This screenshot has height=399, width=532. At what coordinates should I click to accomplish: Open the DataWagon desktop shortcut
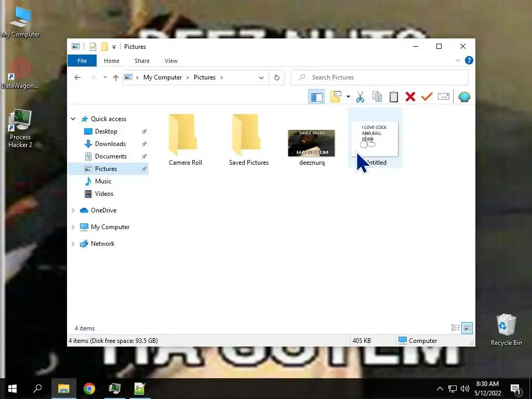coord(20,73)
